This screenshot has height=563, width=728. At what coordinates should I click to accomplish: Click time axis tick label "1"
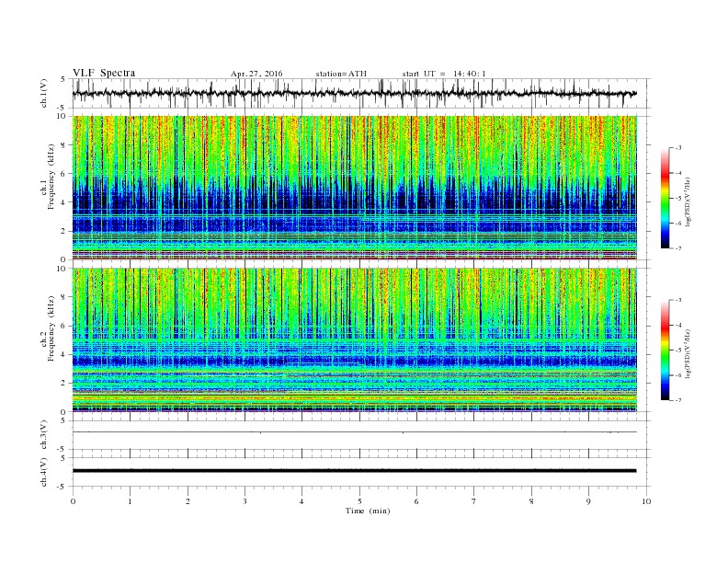tap(130, 501)
